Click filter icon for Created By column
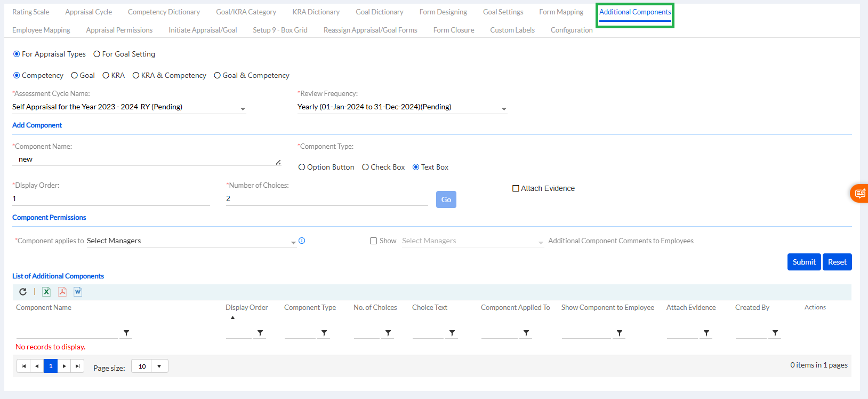 775,333
